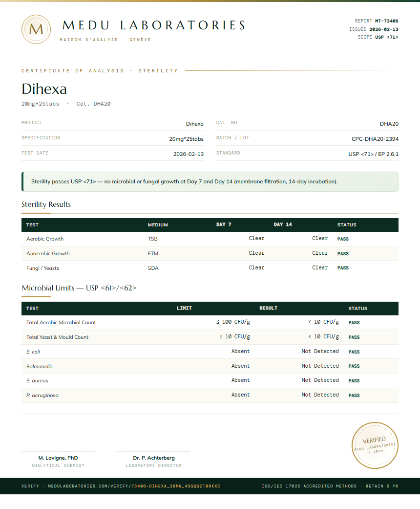The image size is (420, 509).
Task: Click signer name Dr. P. Achterberg
Action: (x=154, y=458)
